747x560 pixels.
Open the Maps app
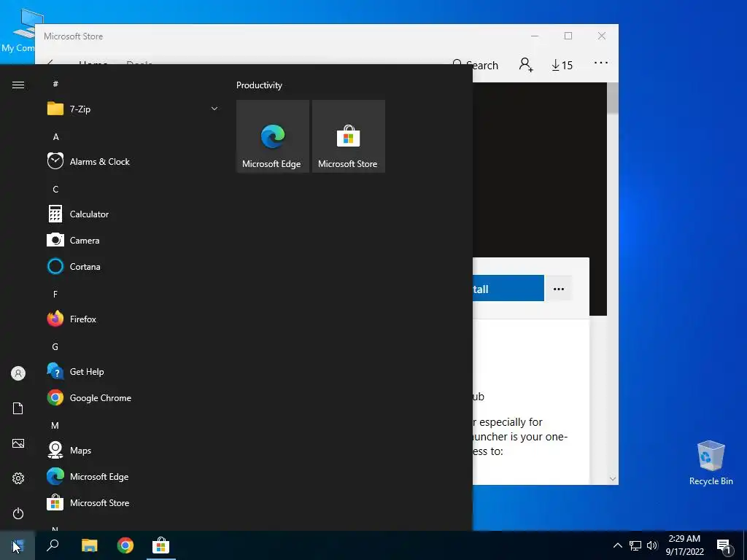[133, 451]
